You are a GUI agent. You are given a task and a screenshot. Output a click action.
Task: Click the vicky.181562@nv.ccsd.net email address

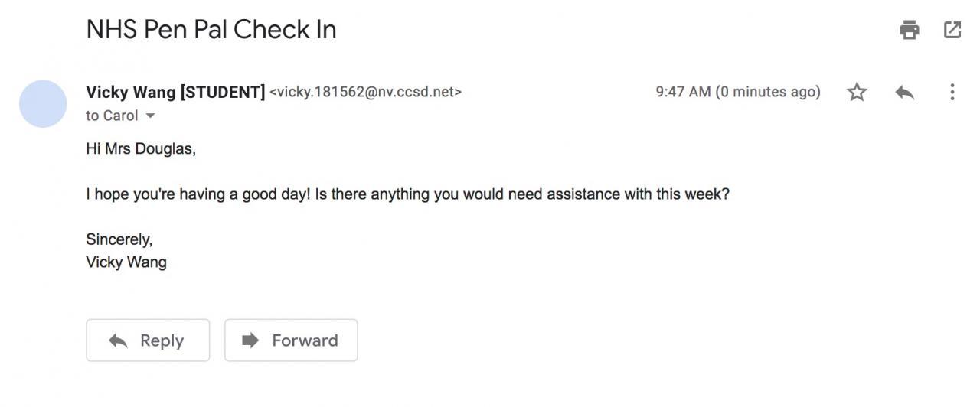click(x=365, y=93)
